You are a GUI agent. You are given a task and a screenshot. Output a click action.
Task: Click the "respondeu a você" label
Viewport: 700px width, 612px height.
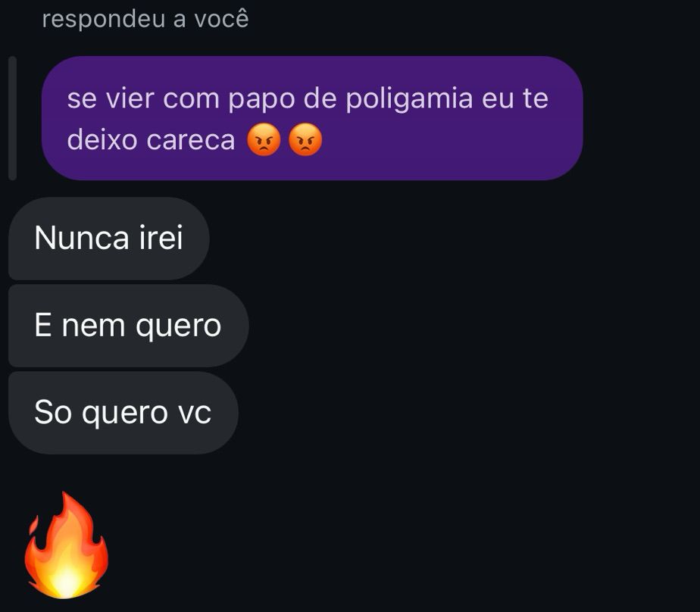145,20
